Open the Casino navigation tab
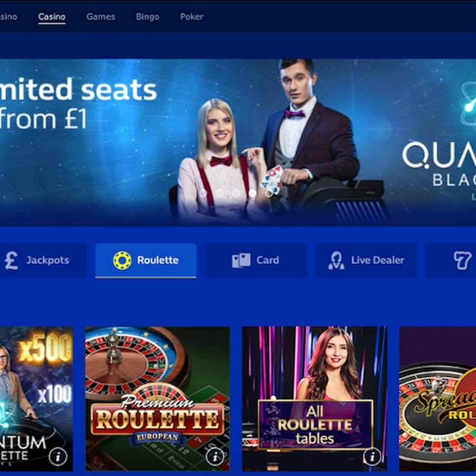Image resolution: width=476 pixels, height=476 pixels. [x=52, y=17]
